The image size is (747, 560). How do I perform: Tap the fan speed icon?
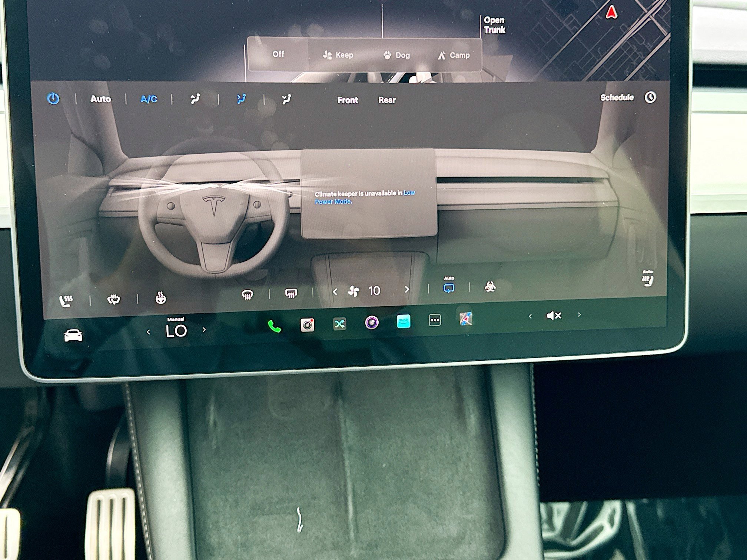pyautogui.click(x=354, y=291)
